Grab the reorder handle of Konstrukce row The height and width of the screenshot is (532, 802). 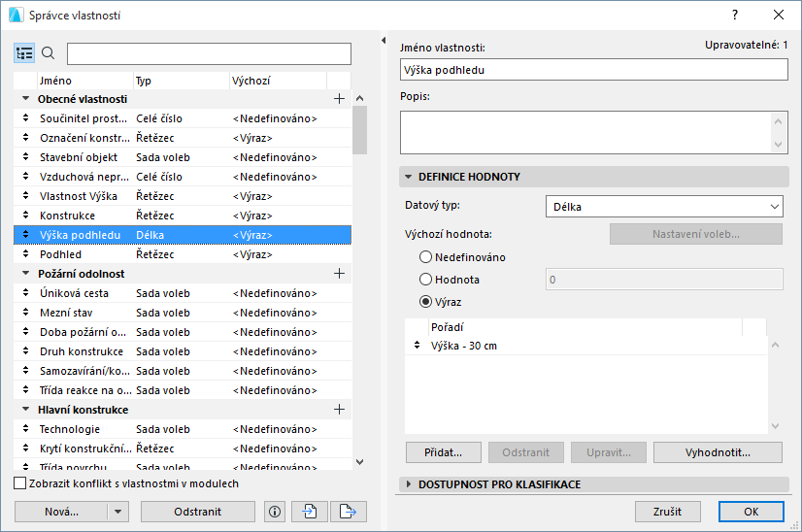point(25,216)
